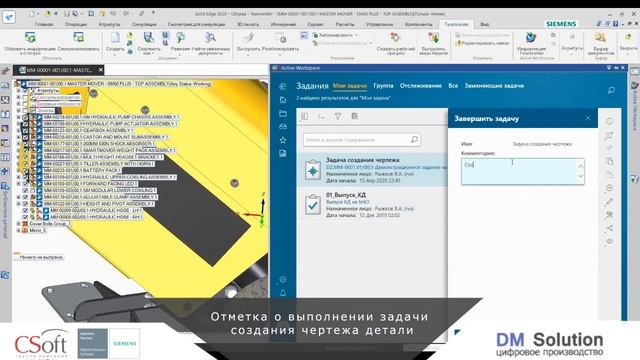This screenshot has width=640, height=360.
Task: Toggle checkbox for HEIGHT AND PIVOT ASSEMBLY
Action: click(26, 204)
